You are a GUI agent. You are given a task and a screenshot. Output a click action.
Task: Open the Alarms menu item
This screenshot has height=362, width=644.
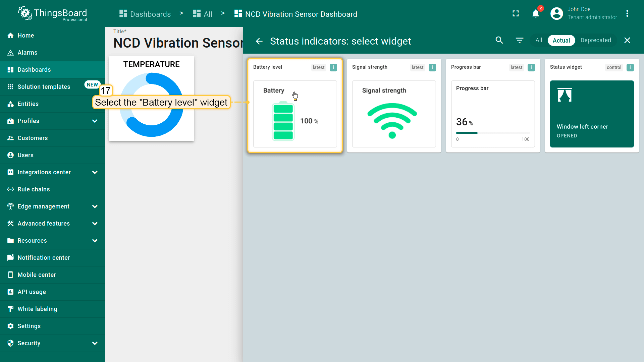click(x=28, y=53)
